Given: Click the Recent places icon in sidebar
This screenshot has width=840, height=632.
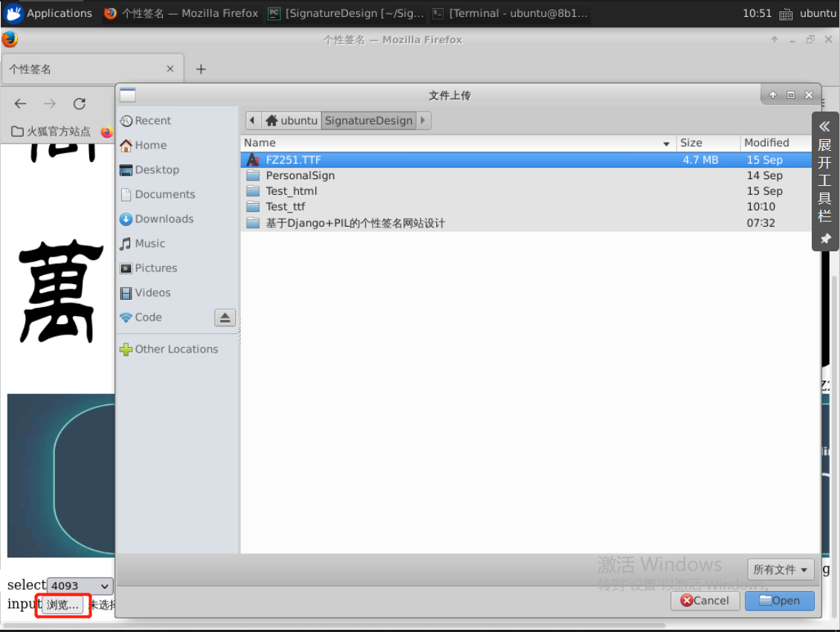Looking at the screenshot, I should 126,121.
